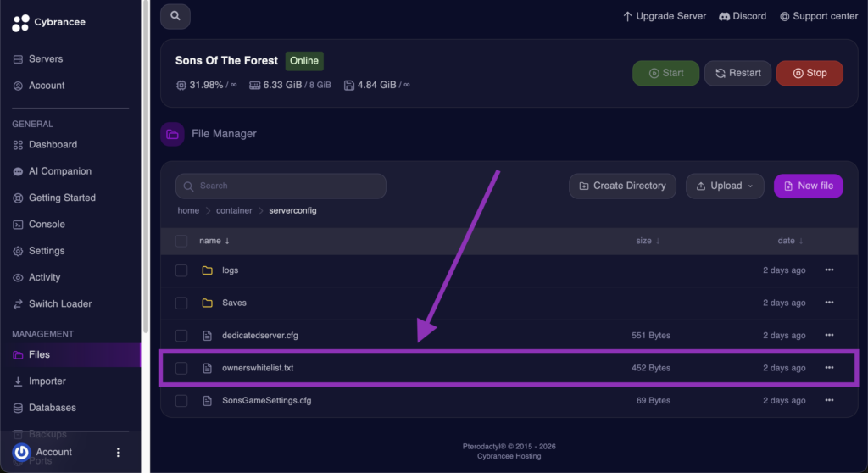Screen dimensions: 868x473
Task: Click the Cybrancee logo icon
Action: coord(20,23)
